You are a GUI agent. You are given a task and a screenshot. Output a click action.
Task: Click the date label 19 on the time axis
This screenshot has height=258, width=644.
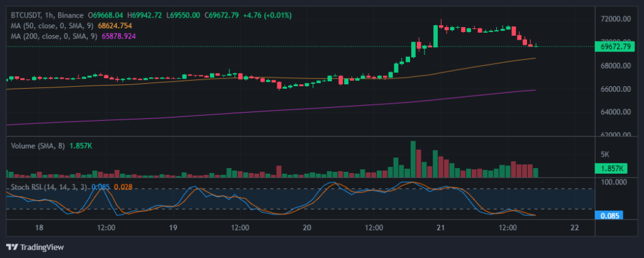(x=173, y=228)
